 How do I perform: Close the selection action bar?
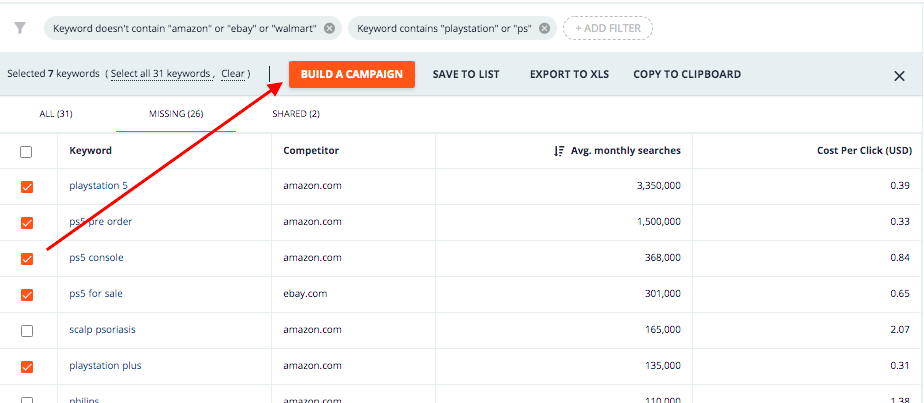899,76
